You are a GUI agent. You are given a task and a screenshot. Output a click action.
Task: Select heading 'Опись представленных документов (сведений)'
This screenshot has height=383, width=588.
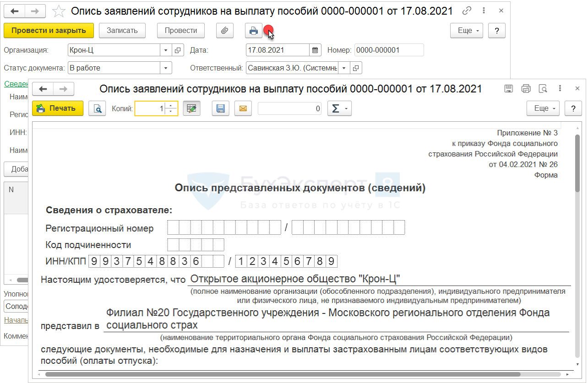click(x=300, y=188)
